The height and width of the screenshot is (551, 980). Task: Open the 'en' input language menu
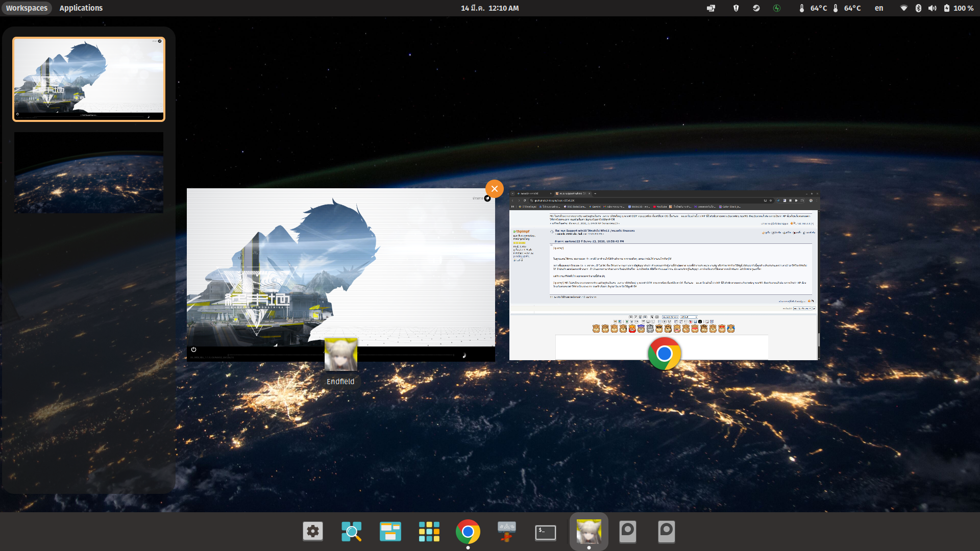pyautogui.click(x=878, y=8)
